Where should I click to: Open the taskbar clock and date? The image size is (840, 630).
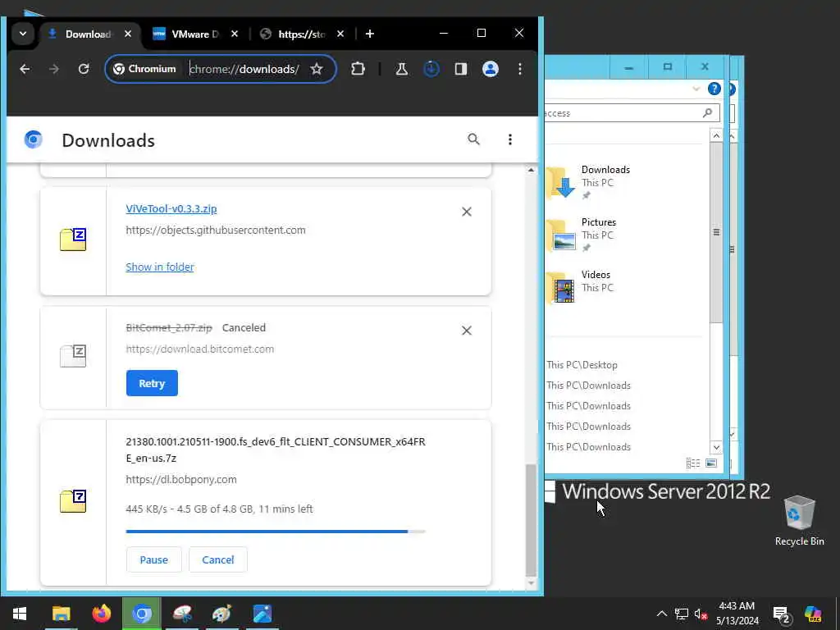737,614
